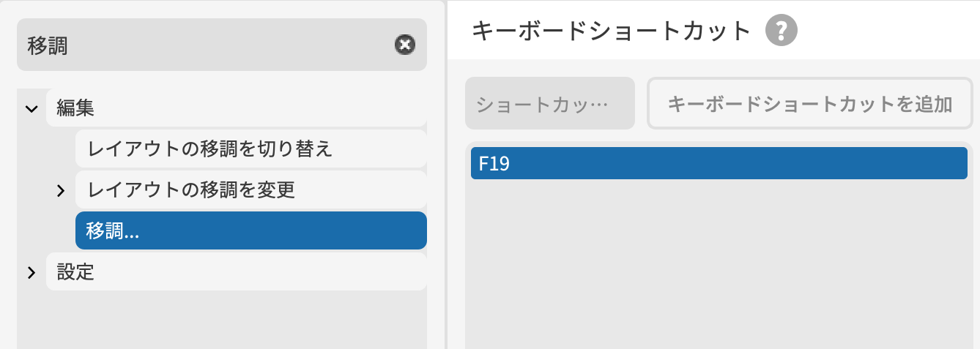Expand the 設定 category chevron
The height and width of the screenshot is (349, 980).
tap(31, 273)
